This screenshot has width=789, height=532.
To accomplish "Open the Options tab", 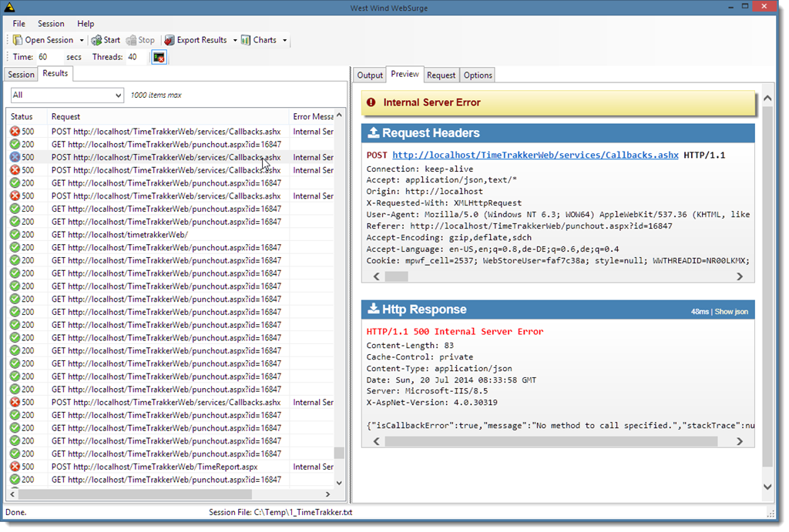I will point(478,75).
